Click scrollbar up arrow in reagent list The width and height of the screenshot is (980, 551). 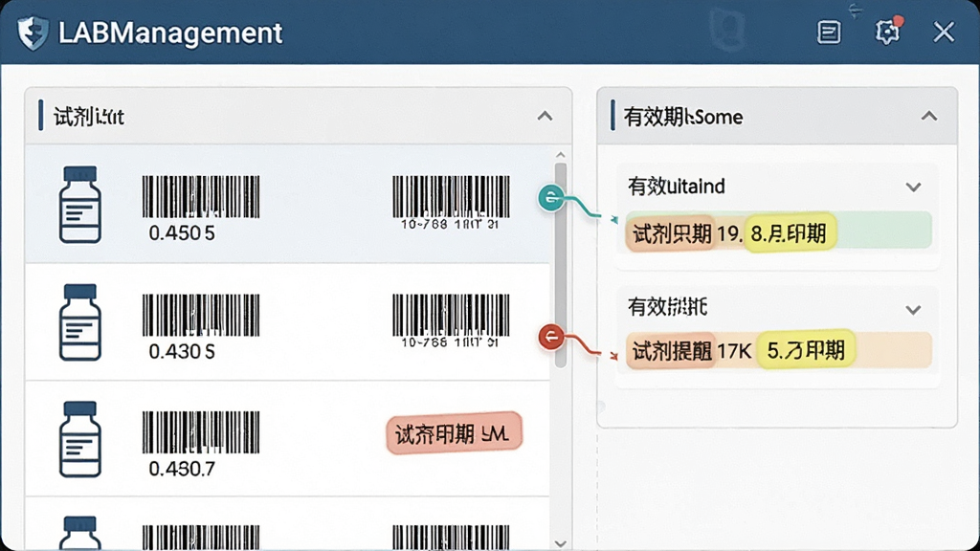pos(561,154)
